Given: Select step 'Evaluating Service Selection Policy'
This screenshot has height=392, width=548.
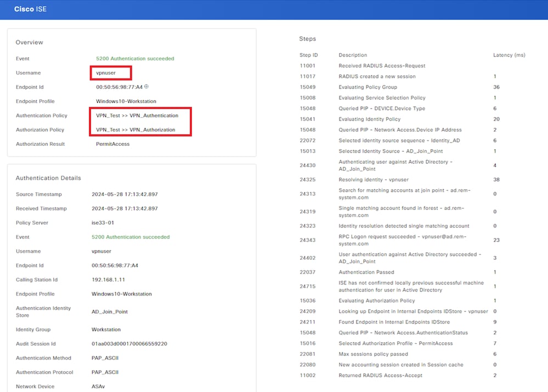Looking at the screenshot, I should click(x=382, y=98).
